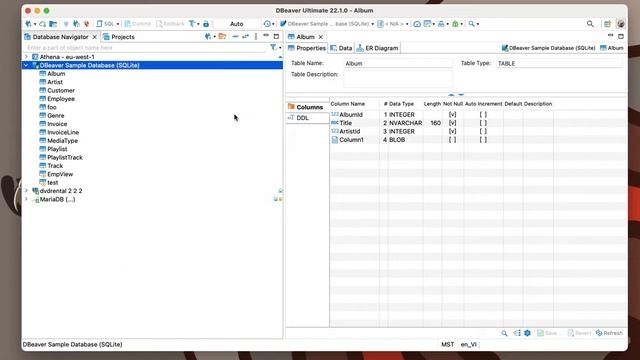Toggle Not Null checkbox for Column1
This screenshot has width=640, height=360.
point(452,140)
